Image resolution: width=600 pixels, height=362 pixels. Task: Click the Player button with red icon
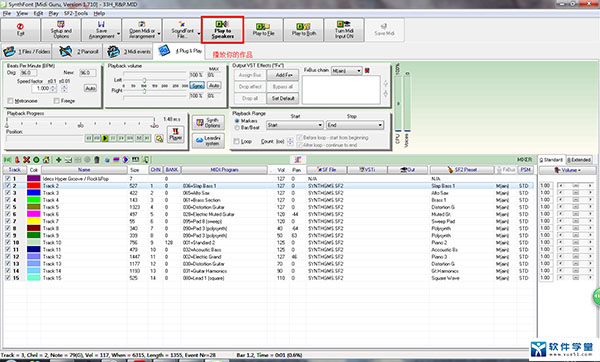pos(176,135)
